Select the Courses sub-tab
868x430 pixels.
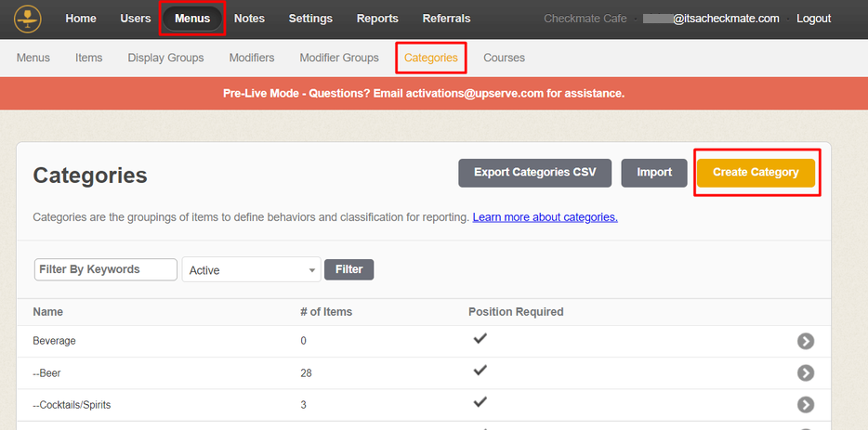coord(504,58)
